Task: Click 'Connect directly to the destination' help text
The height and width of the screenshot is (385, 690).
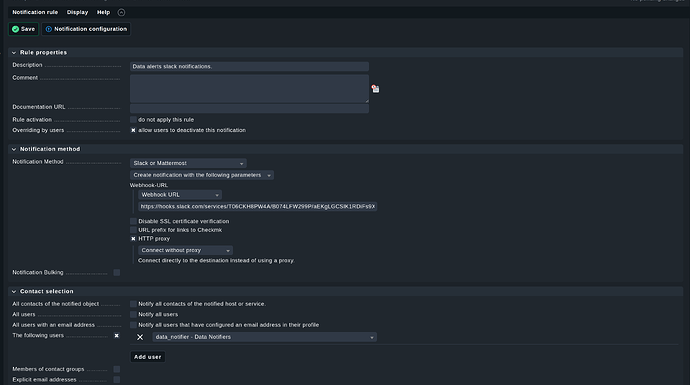Action: point(216,260)
